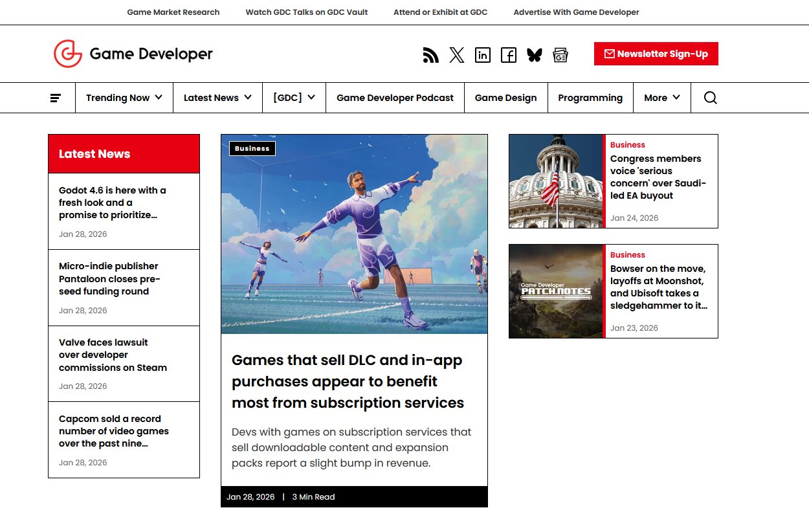The image size is (809, 532).
Task: Open the Valve faces lawsuit article
Action: click(113, 355)
